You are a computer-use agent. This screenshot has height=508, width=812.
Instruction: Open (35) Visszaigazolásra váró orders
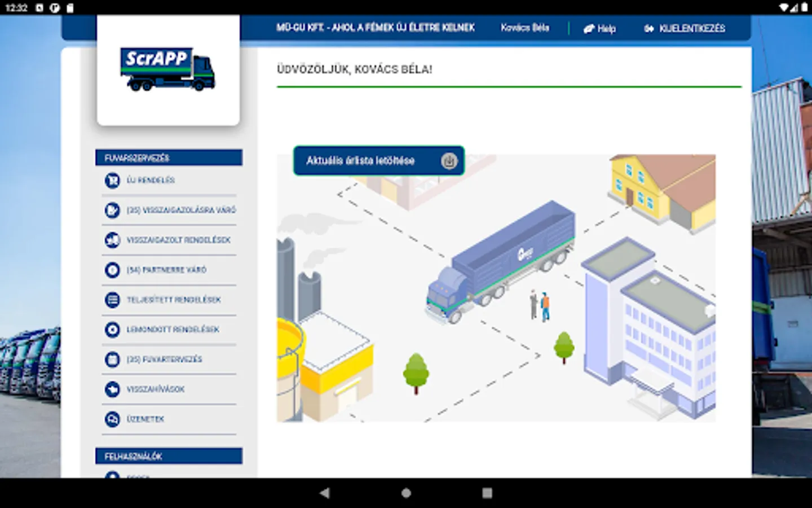(169, 210)
